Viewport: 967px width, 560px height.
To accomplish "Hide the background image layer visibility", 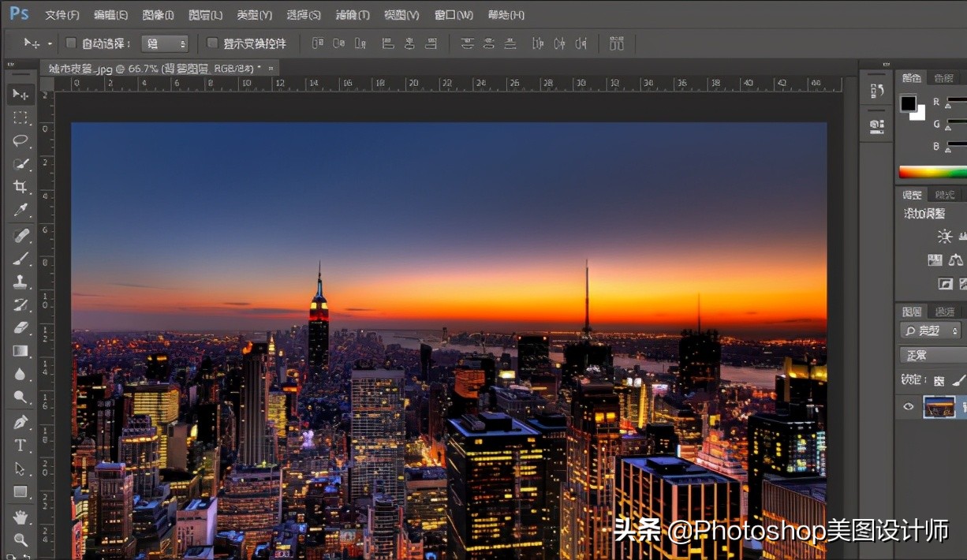I will tap(909, 407).
